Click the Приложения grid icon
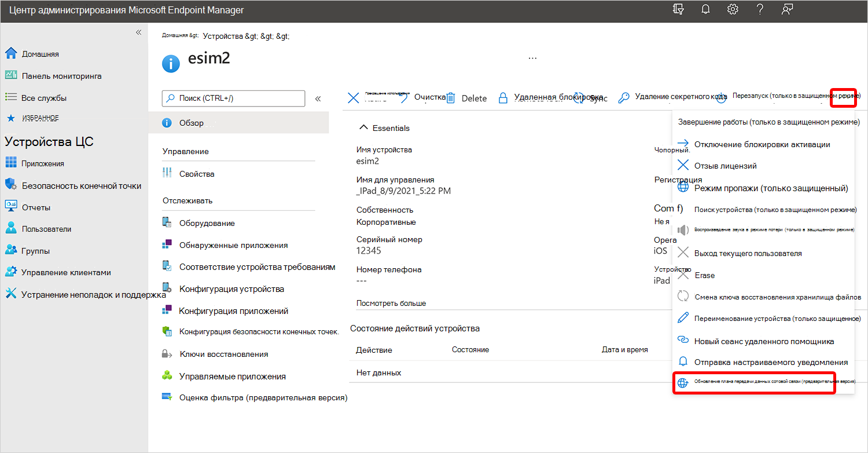The width and height of the screenshot is (868, 453). coord(11,163)
